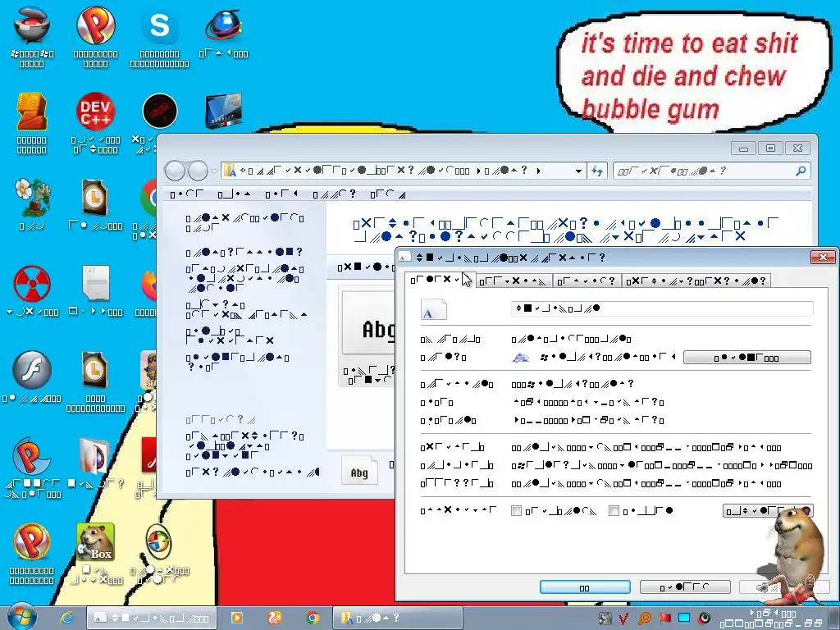Go back with the Explorer back button

pos(176,171)
